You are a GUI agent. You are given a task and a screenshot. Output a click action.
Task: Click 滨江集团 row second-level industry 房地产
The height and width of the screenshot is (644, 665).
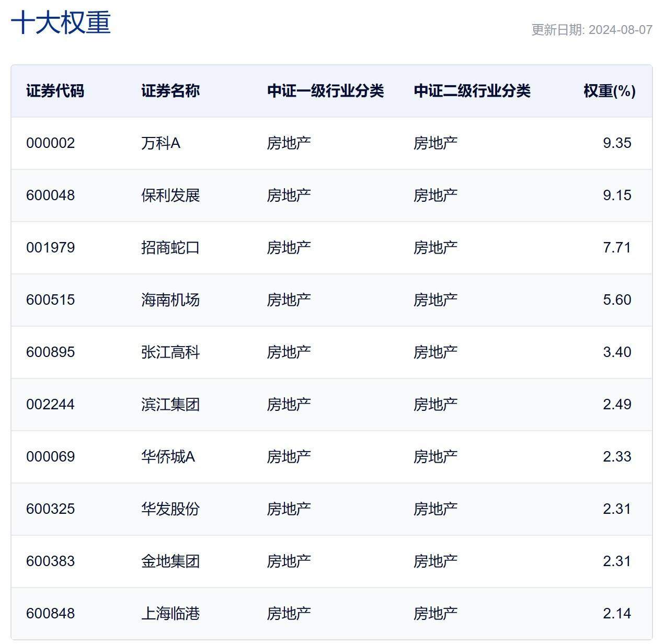tap(435, 405)
